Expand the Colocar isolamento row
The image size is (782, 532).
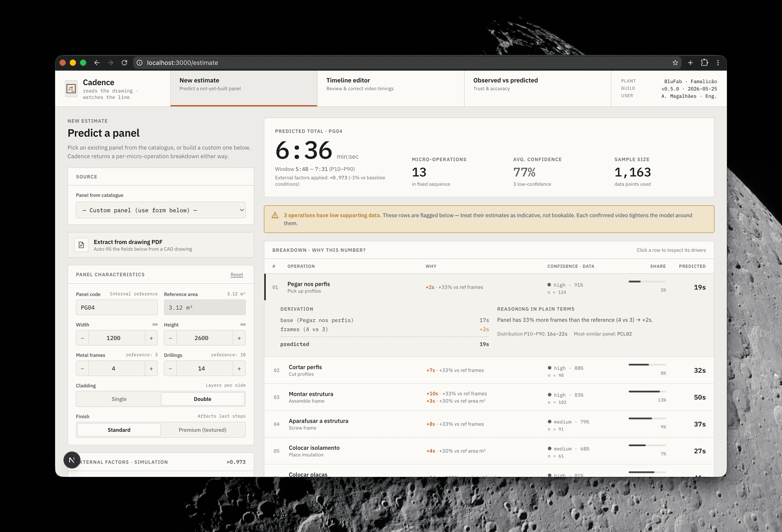[x=489, y=451]
